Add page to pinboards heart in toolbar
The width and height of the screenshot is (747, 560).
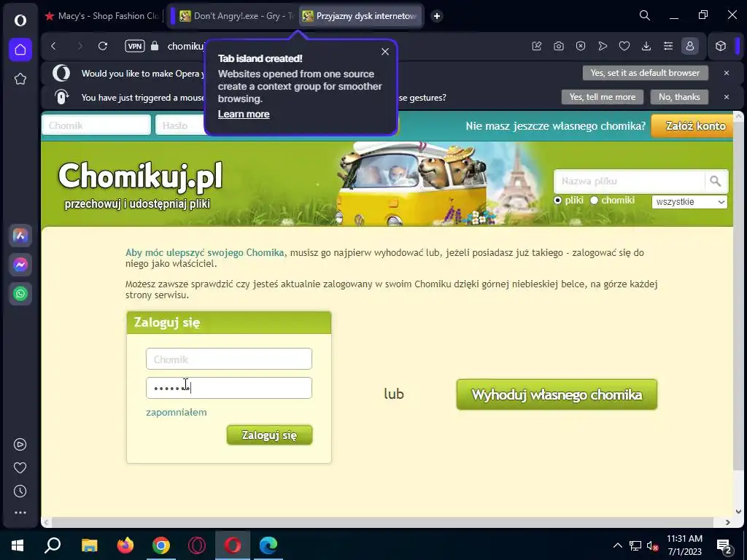tap(624, 46)
